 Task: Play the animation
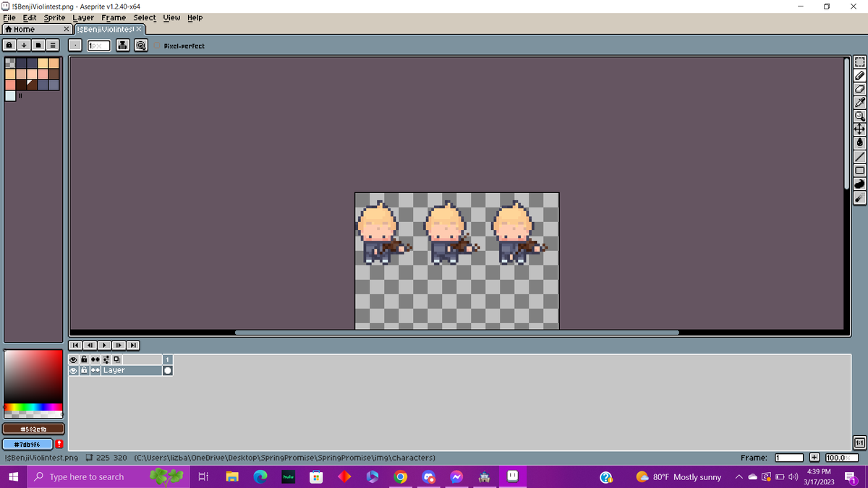(104, 344)
